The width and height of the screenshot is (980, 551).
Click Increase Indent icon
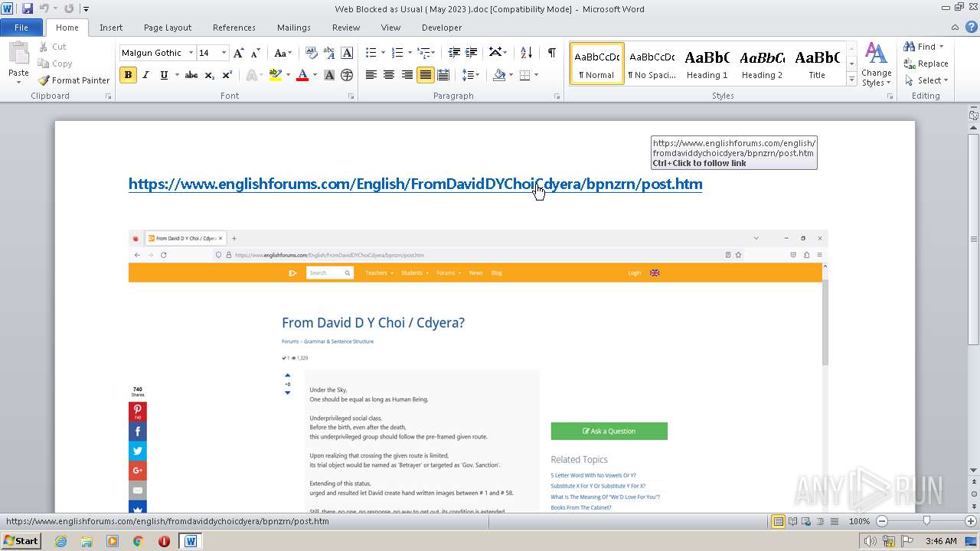click(472, 53)
